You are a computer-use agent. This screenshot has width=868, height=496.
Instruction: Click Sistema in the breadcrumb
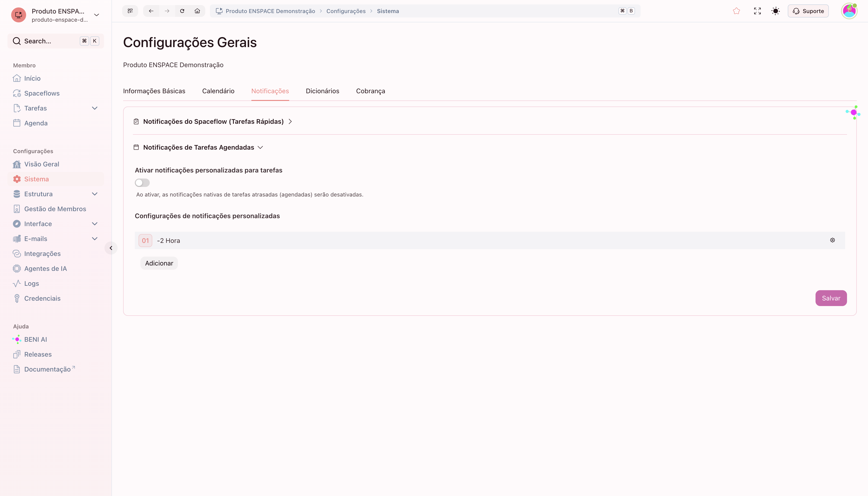point(388,11)
